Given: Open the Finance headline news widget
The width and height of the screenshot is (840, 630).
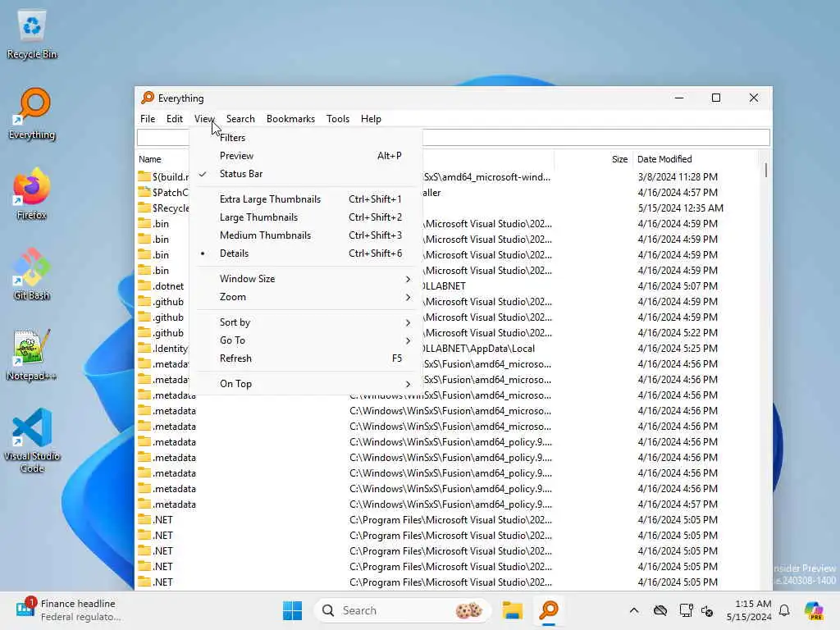Looking at the screenshot, I should pos(69,610).
